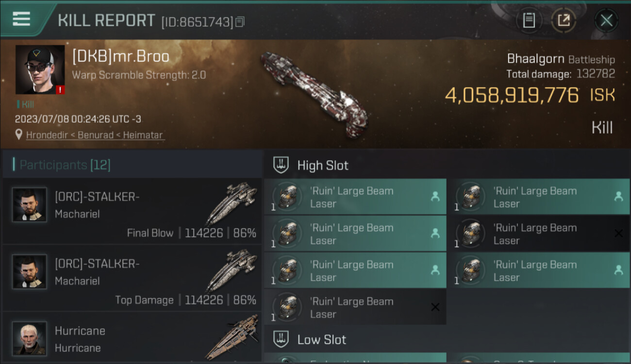Select the Top Damage Machariel participant
631x364 pixels.
click(132, 278)
